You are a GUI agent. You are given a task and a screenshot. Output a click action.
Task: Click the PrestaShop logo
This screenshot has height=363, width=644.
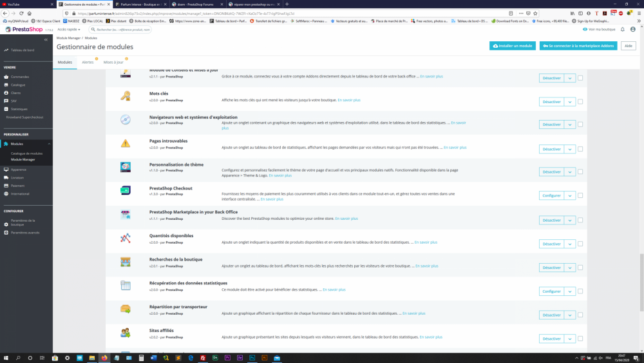pyautogui.click(x=23, y=30)
